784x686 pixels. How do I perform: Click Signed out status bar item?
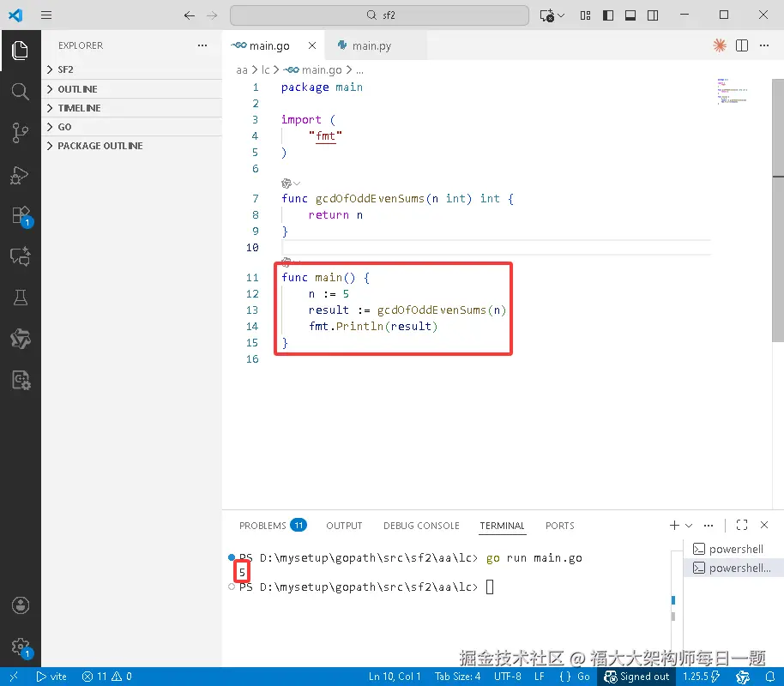pos(636,677)
